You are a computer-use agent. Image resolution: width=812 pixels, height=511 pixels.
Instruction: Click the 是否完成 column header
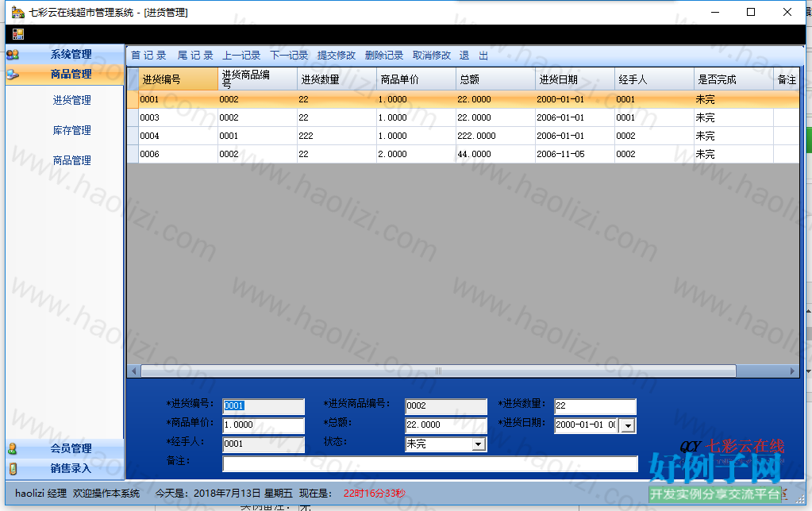(x=733, y=79)
